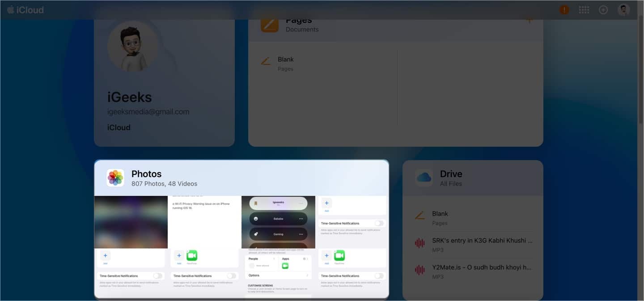Click the create new plus icon in header
Viewport: 644px width, 301px height.
[603, 10]
